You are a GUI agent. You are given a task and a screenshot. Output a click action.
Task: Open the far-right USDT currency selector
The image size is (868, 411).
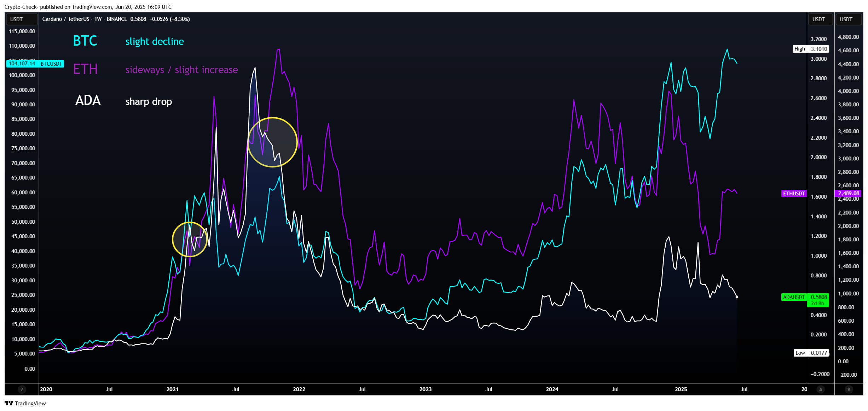point(849,19)
